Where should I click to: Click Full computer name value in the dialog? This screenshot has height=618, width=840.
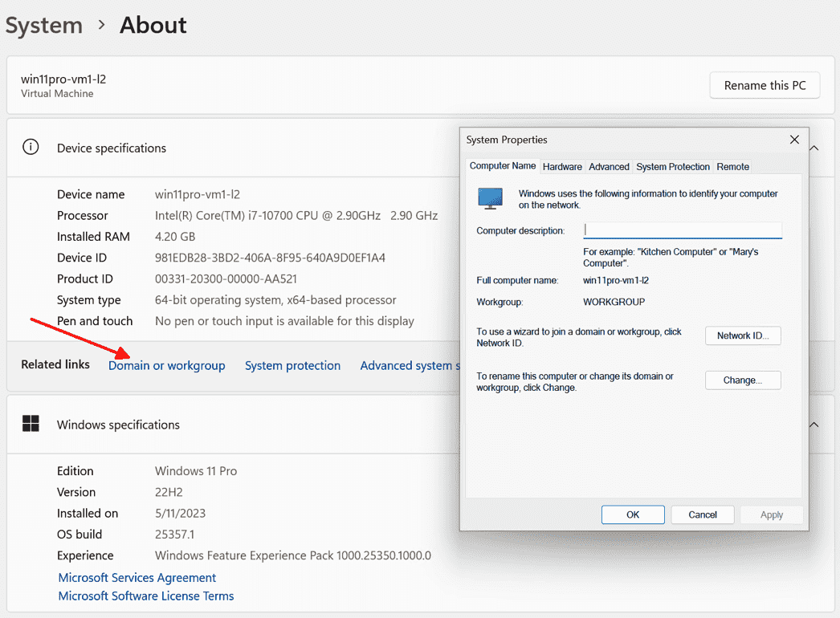(615, 281)
